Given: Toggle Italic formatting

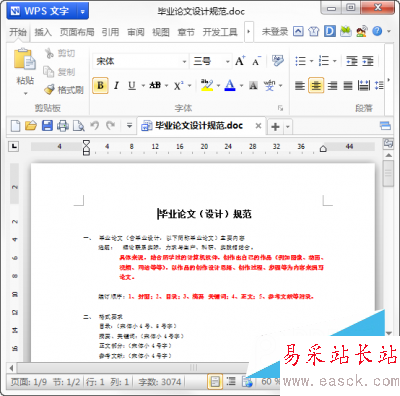Looking at the screenshot, I should (x=116, y=86).
